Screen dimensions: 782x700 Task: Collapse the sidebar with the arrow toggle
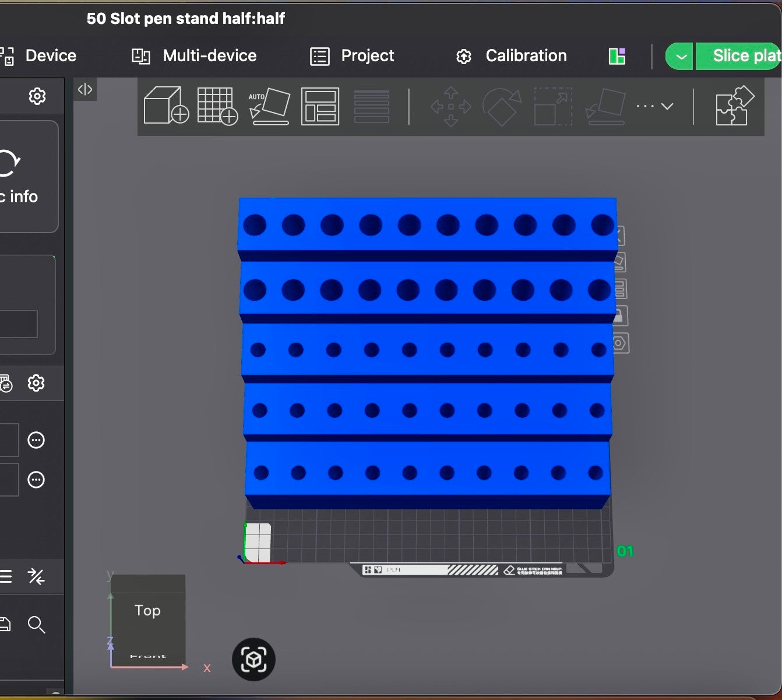click(85, 89)
